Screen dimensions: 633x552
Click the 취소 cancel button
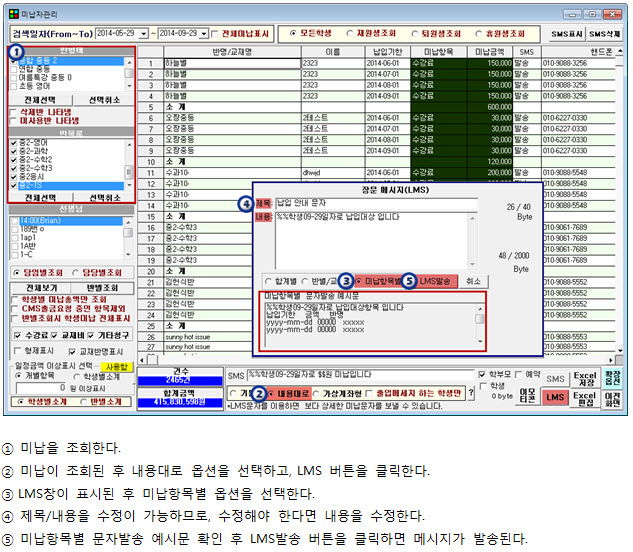473,281
